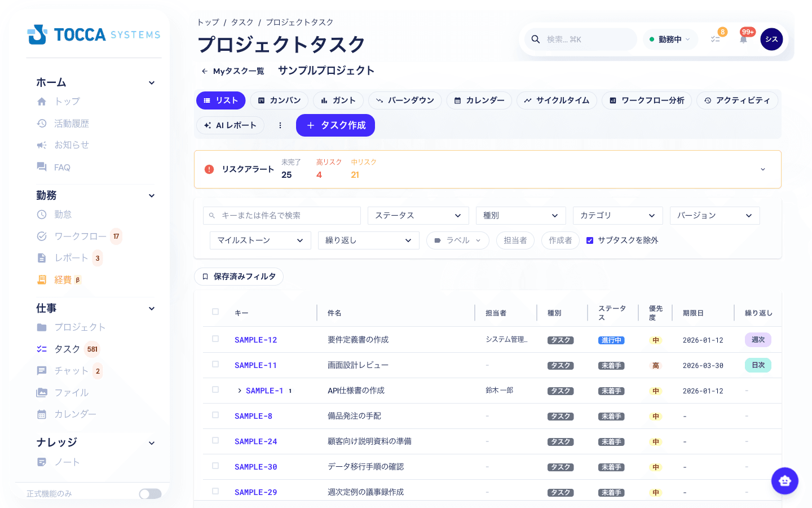Switch to the サイクルタイム tab
The width and height of the screenshot is (812, 508).
pos(557,100)
